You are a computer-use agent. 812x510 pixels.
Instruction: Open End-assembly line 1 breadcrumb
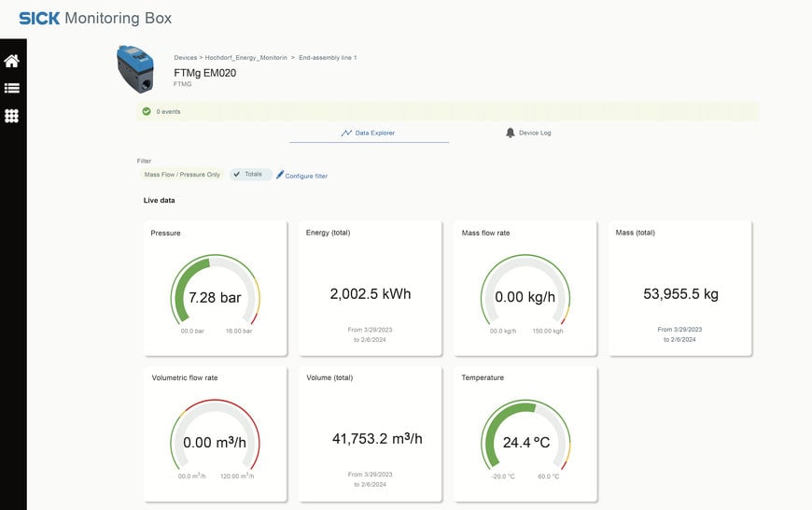click(x=328, y=58)
